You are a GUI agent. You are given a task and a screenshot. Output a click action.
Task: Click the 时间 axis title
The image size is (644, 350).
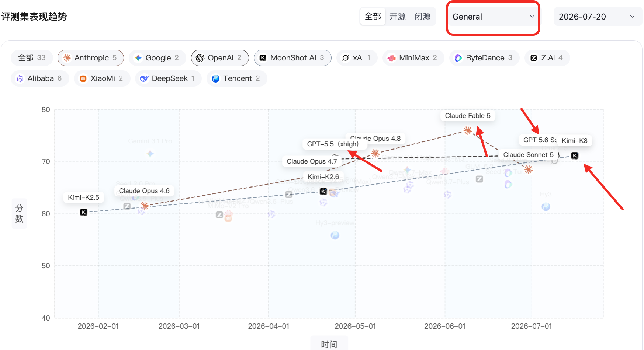(329, 344)
